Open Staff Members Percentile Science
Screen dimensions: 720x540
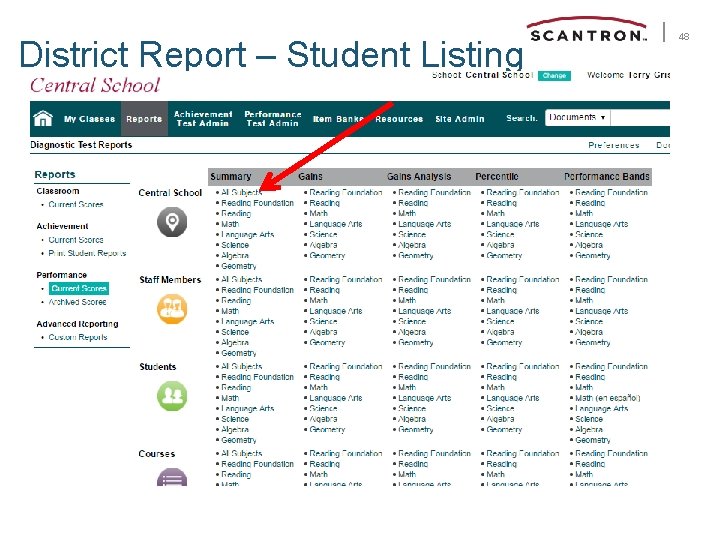[500, 321]
